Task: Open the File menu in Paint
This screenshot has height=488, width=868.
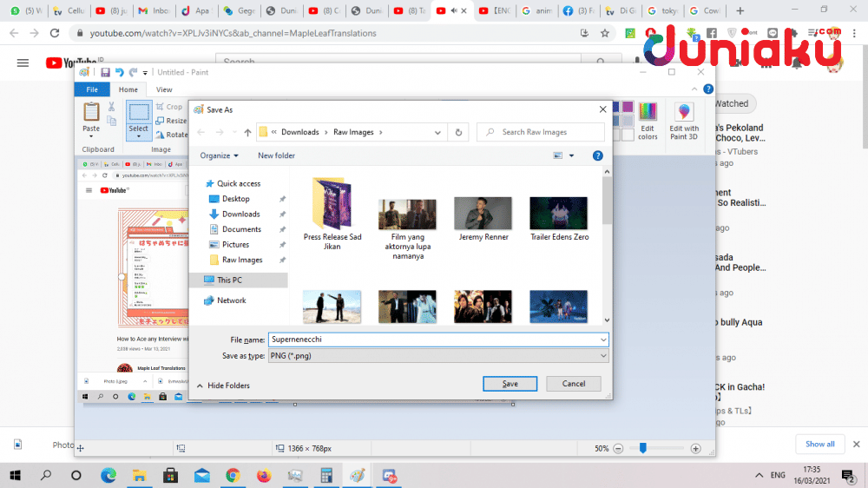Action: pyautogui.click(x=91, y=89)
